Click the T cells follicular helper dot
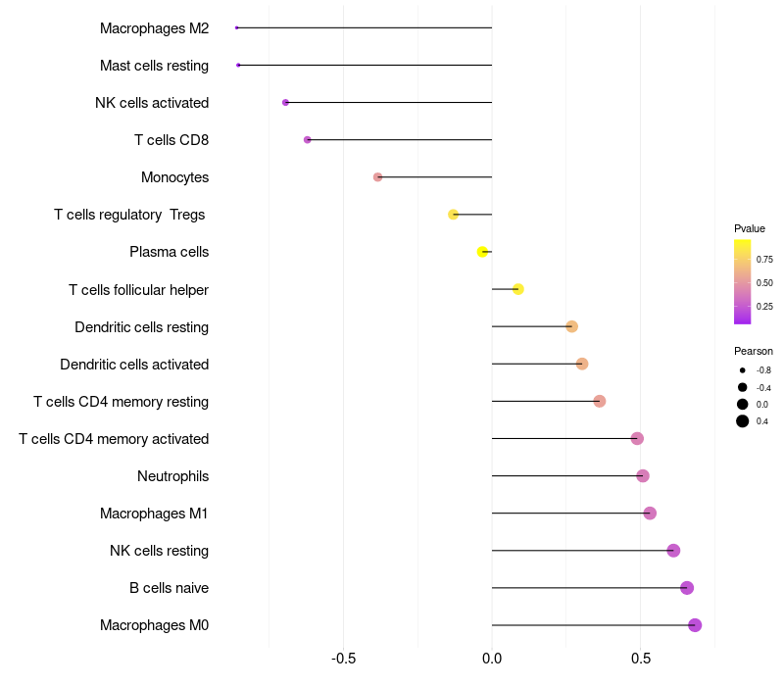This screenshot has height=686, width=784. (x=518, y=289)
